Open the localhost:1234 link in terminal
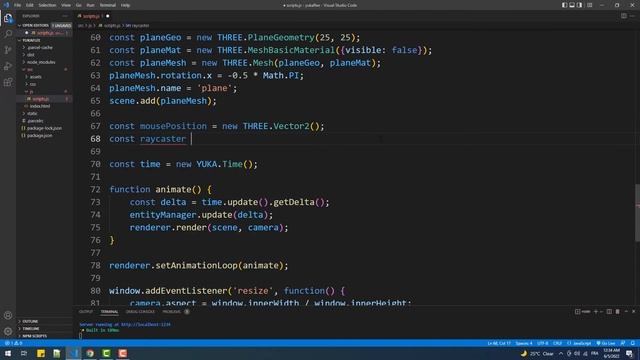This screenshot has width=640, height=360. [146, 324]
